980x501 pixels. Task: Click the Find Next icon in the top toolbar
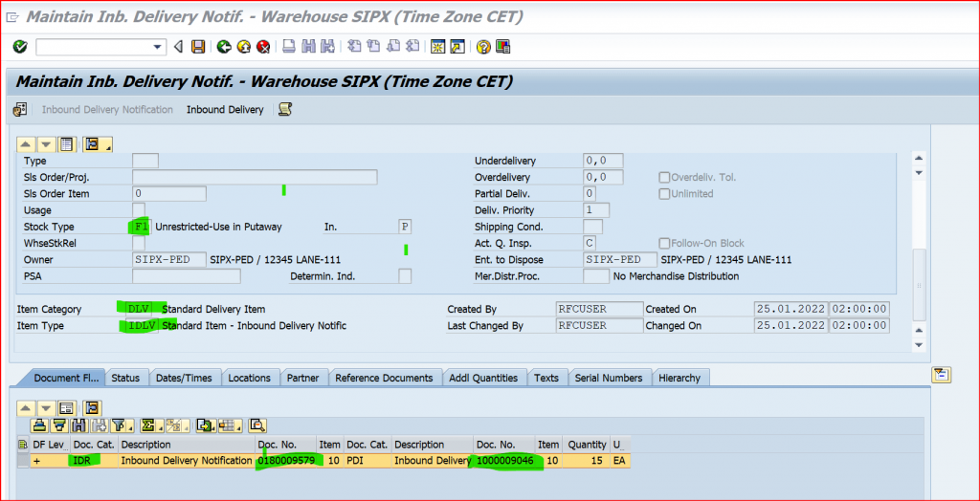point(327,47)
